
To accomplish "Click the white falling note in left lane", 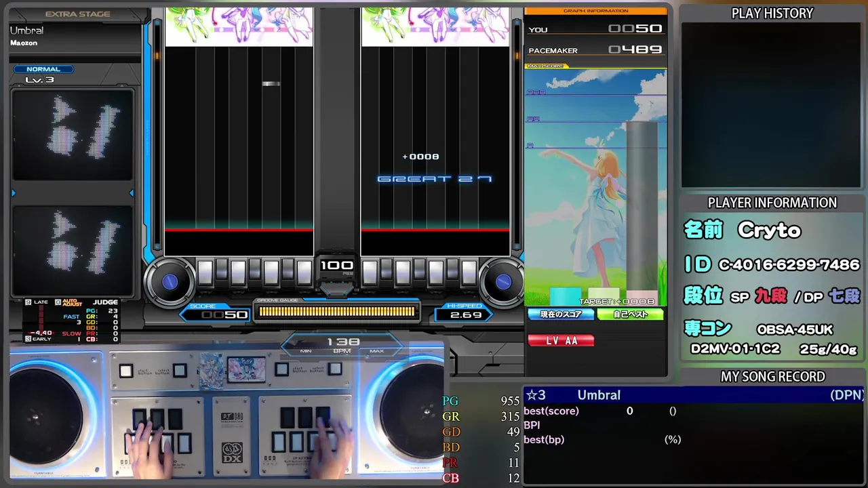I will pyautogui.click(x=271, y=83).
